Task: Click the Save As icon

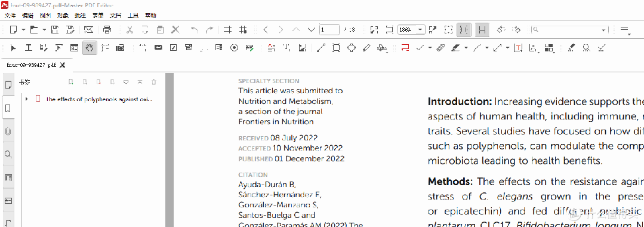Action: (x=70, y=30)
